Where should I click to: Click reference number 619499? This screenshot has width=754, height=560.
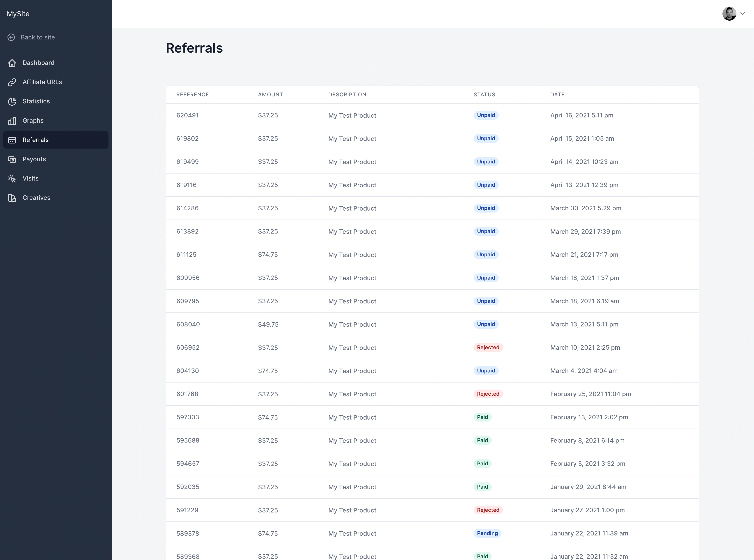[188, 162]
